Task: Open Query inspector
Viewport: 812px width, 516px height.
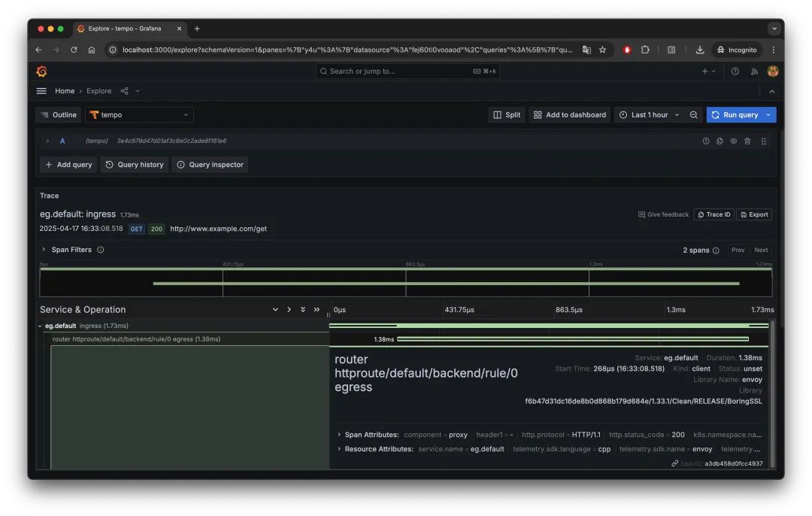Action: tap(210, 165)
